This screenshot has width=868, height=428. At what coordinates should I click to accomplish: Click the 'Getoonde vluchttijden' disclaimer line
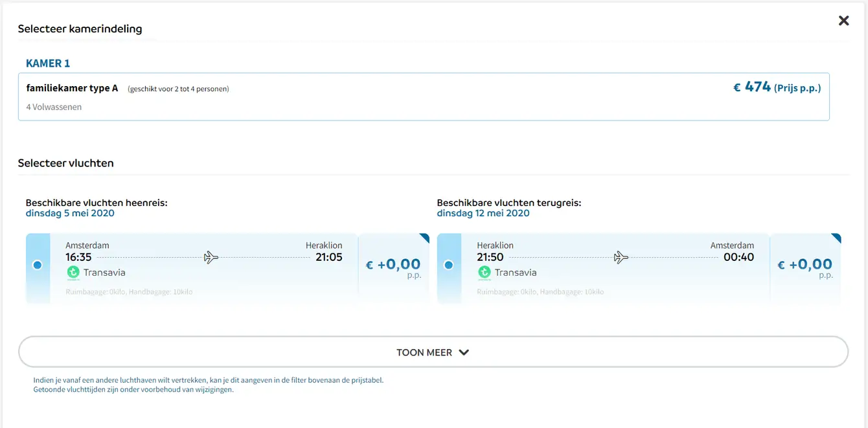(x=133, y=390)
